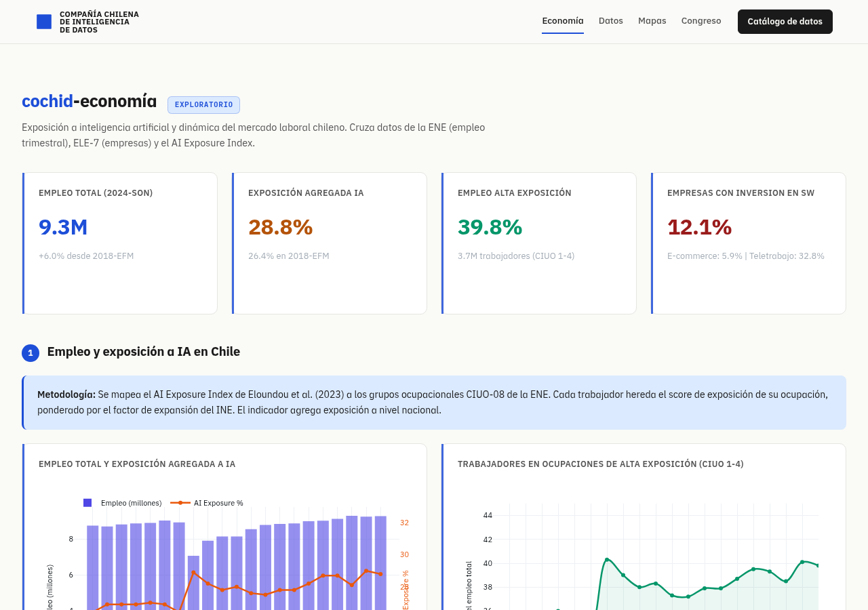Open the Mapas navigation item
868x610 pixels.
tap(652, 21)
